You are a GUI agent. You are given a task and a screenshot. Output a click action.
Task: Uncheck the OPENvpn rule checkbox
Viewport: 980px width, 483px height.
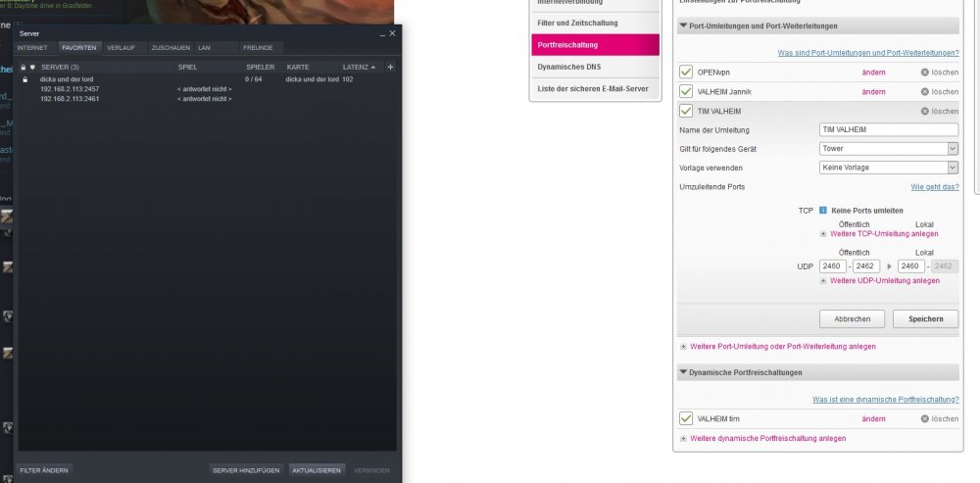[686, 72]
